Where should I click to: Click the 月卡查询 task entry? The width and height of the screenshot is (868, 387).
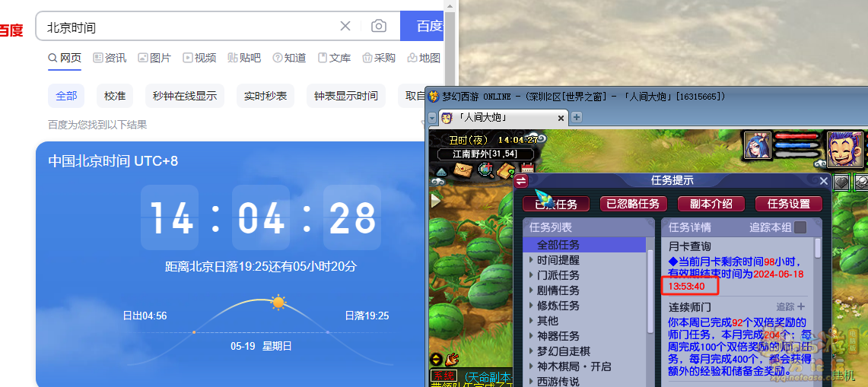point(690,246)
